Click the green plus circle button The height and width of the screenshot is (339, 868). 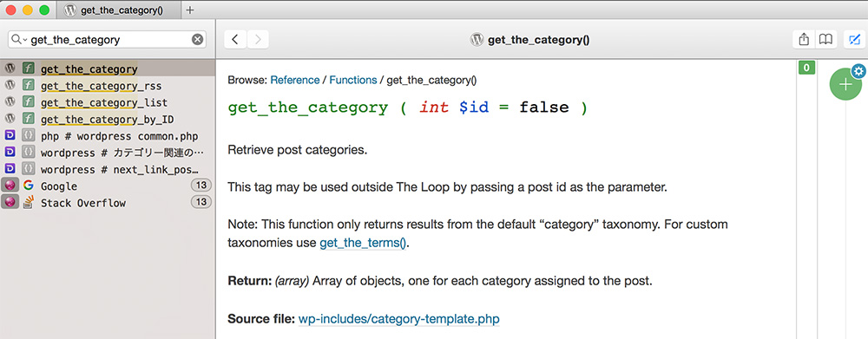coord(845,85)
